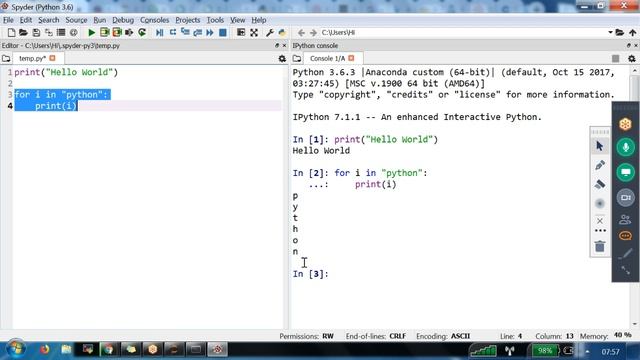
Task: Start debugging with Debug file icon
Action: pyautogui.click(x=160, y=33)
